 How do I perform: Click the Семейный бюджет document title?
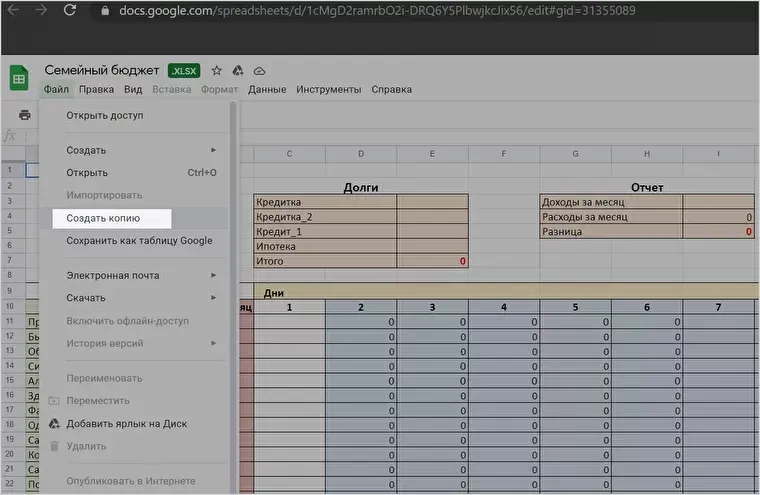[102, 70]
